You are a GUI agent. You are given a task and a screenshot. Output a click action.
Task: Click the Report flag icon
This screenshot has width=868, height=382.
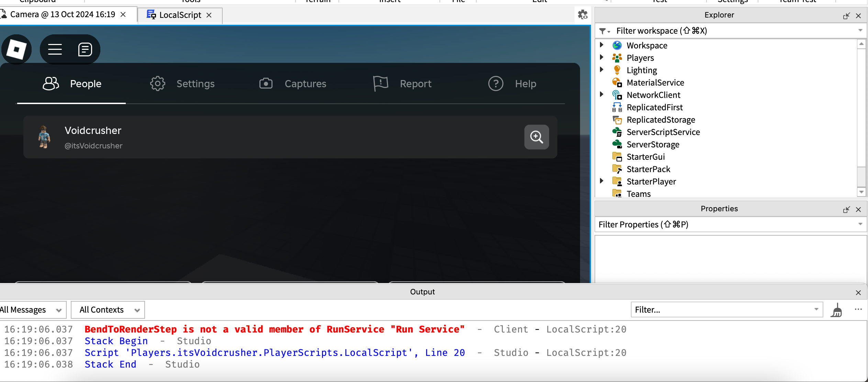pos(380,84)
